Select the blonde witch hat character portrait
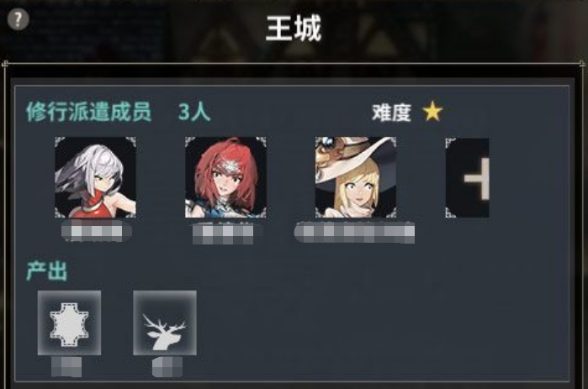This screenshot has width=588, height=389. click(356, 177)
